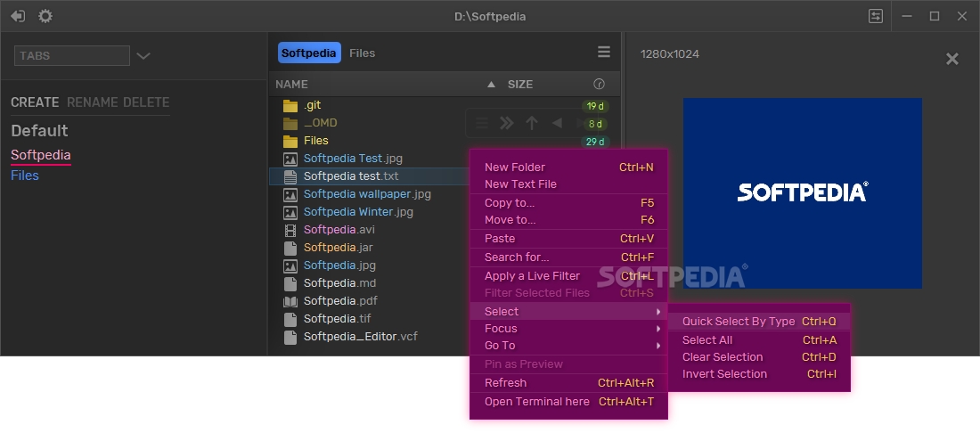This screenshot has height=433, width=980.
Task: Go up one folder with the up arrow
Action: click(x=532, y=123)
